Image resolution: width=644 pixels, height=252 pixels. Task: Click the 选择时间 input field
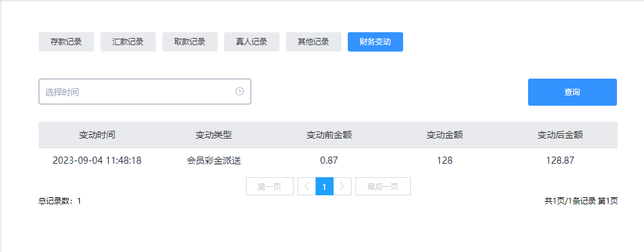144,92
